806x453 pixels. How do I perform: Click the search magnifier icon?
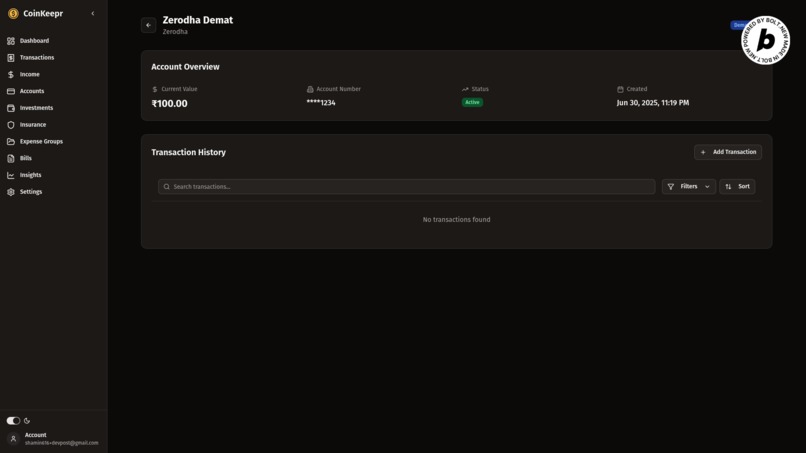[167, 187]
